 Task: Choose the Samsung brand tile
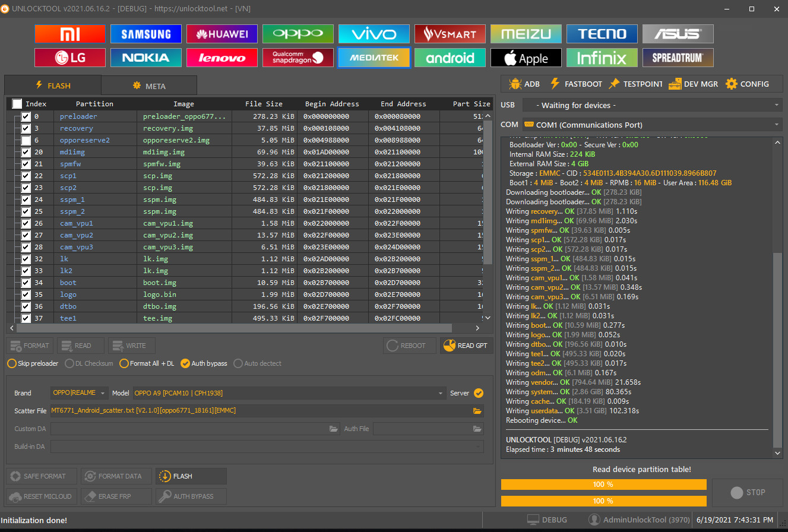[146, 34]
